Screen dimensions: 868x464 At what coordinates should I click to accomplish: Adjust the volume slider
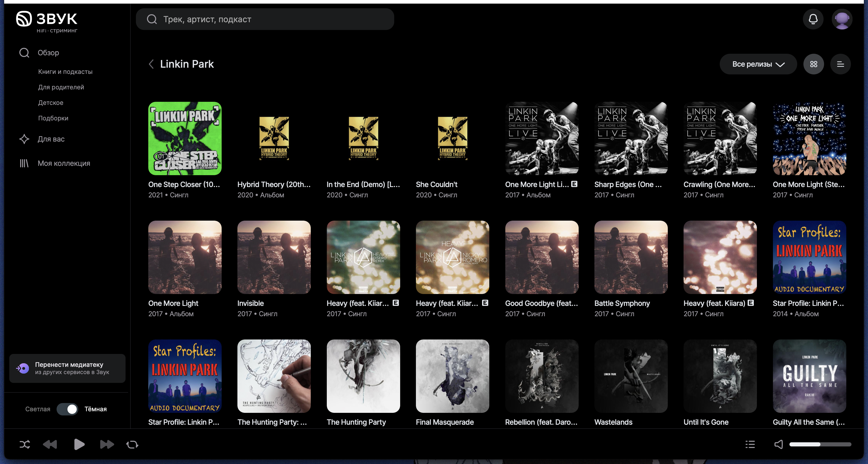click(820, 444)
